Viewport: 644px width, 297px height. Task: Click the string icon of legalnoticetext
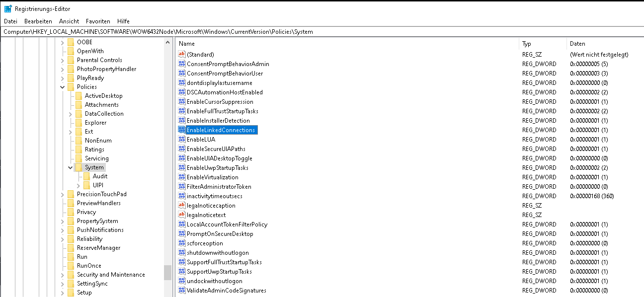click(181, 215)
